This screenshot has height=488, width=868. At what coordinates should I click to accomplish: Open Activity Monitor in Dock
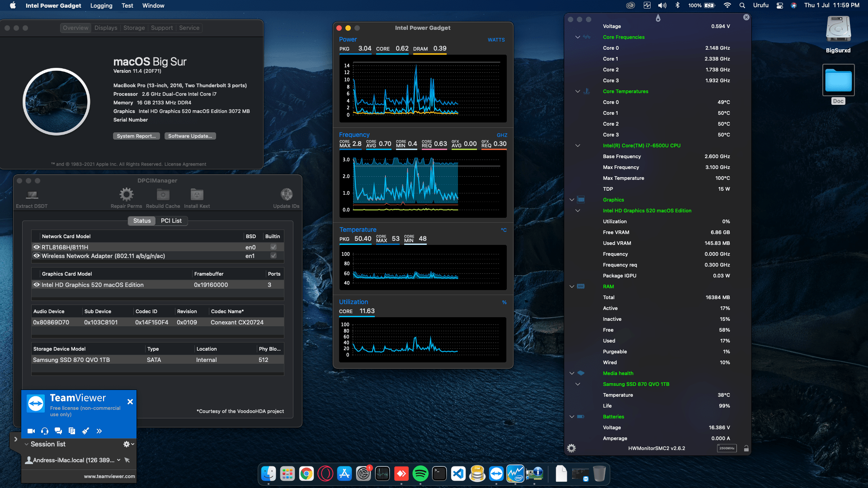tap(382, 474)
